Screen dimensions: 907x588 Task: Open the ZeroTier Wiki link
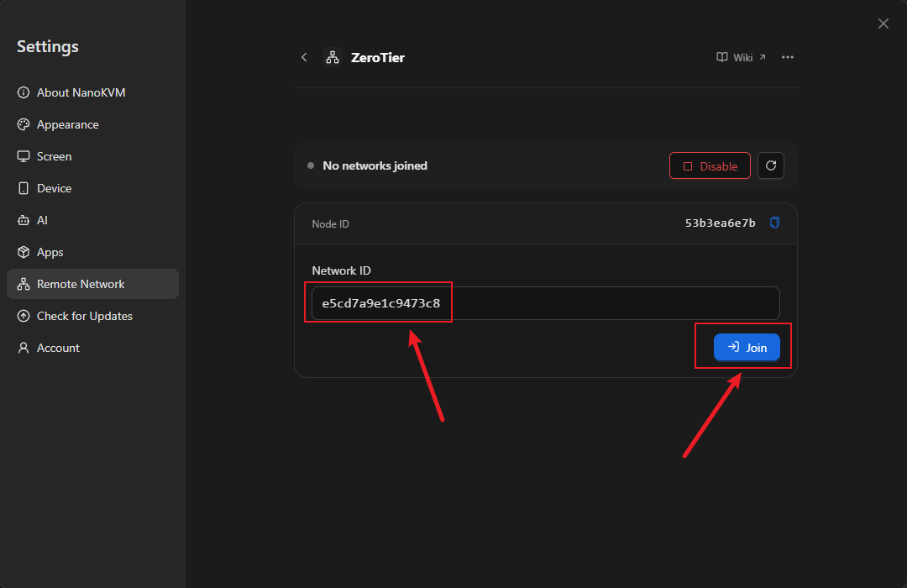(x=741, y=57)
